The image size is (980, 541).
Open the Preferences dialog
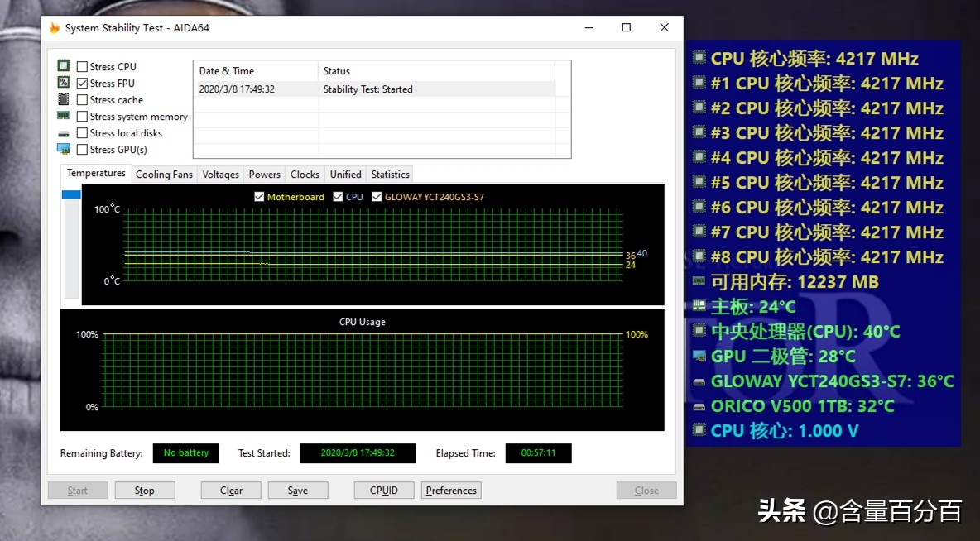pyautogui.click(x=450, y=490)
